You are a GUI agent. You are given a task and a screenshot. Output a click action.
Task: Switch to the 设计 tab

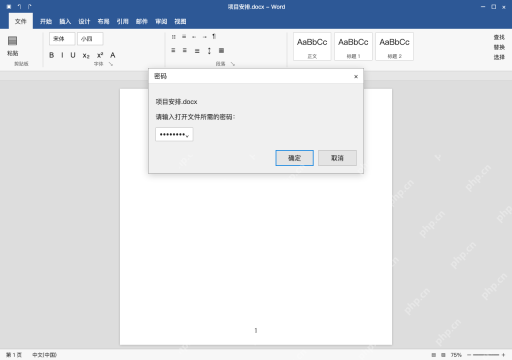(x=84, y=21)
